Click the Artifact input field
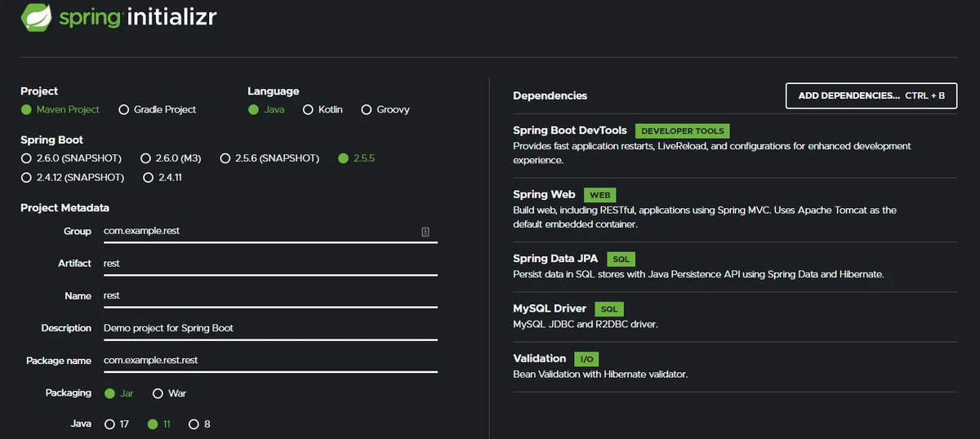Screen dimensions: 980x439 (269, 264)
